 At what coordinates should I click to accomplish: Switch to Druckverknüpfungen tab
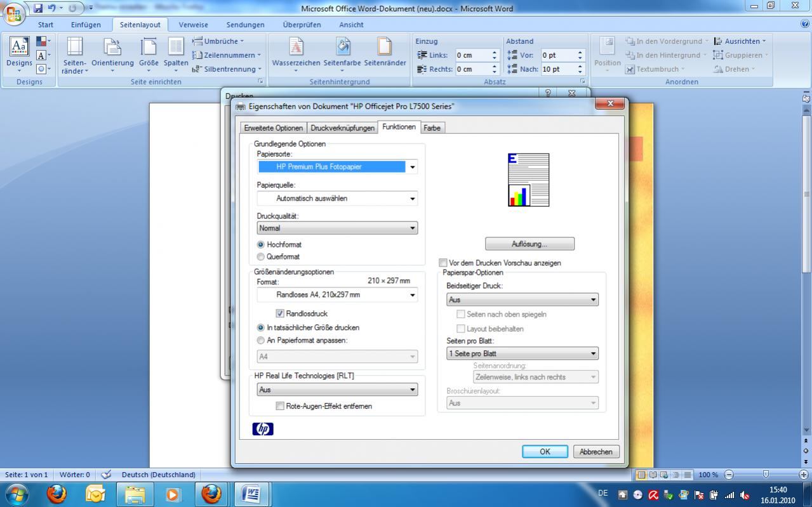(x=342, y=128)
